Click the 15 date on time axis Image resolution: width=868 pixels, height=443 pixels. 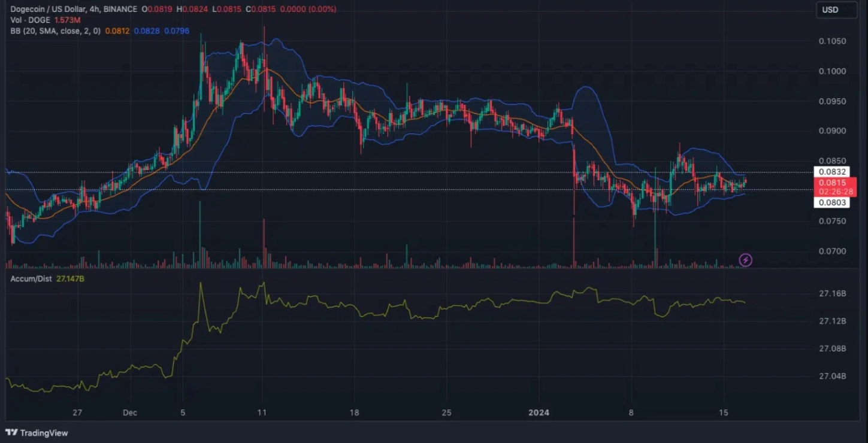[723, 412]
